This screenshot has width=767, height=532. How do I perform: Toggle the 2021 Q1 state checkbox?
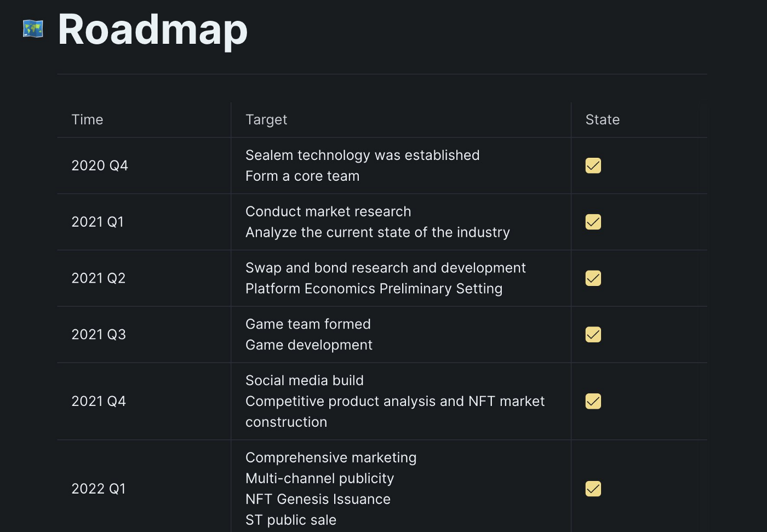tap(593, 222)
